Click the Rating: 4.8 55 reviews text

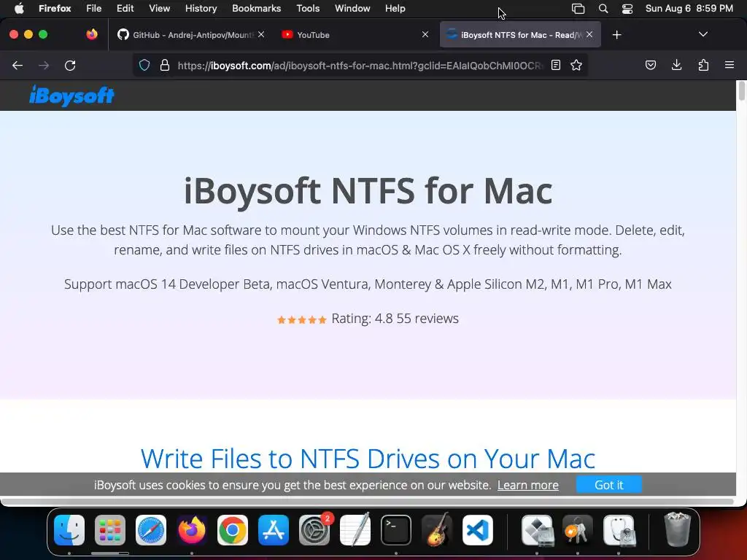395,318
